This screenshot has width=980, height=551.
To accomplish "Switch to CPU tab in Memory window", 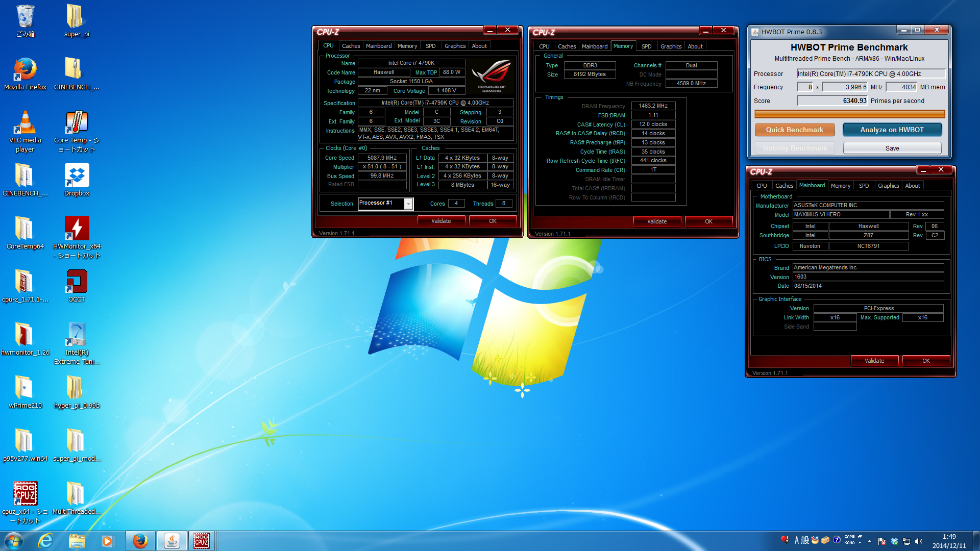I will click(544, 46).
